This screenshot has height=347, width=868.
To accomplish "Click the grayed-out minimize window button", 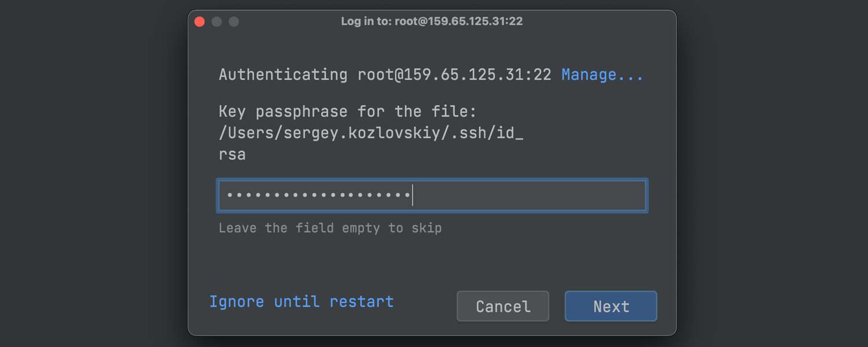I will (216, 22).
